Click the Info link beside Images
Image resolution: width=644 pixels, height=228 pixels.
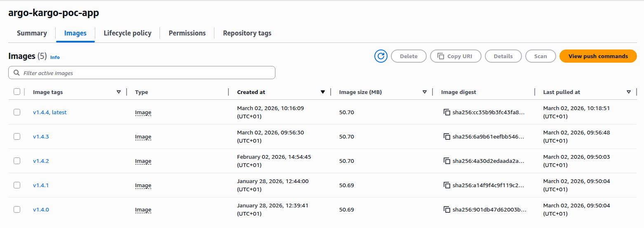(x=55, y=57)
